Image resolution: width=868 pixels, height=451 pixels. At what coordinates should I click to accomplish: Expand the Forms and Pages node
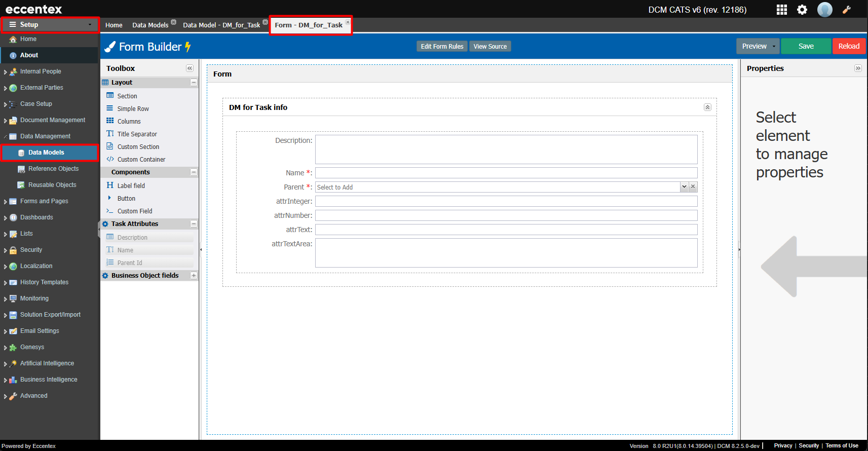tap(5, 202)
